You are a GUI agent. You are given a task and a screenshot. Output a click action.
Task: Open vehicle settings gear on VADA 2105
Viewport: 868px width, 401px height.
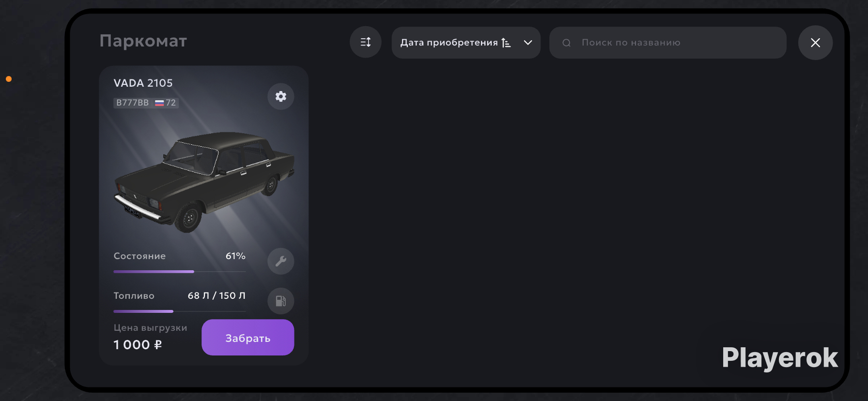281,96
